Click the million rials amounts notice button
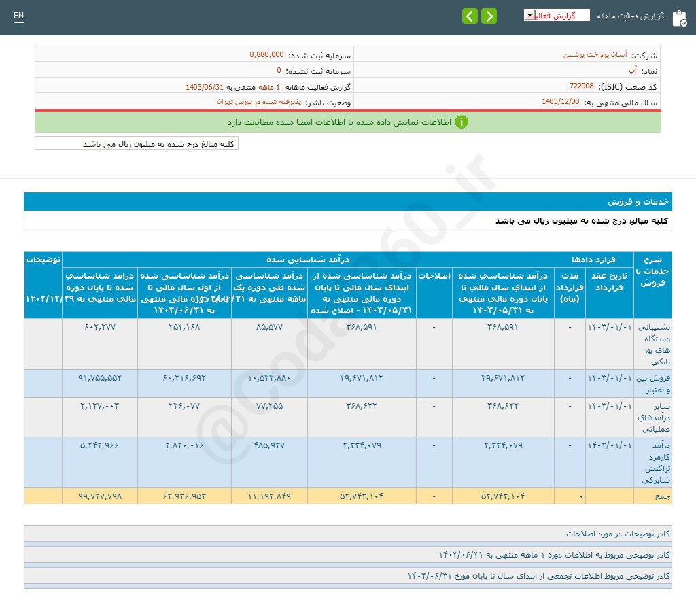 click(x=135, y=143)
